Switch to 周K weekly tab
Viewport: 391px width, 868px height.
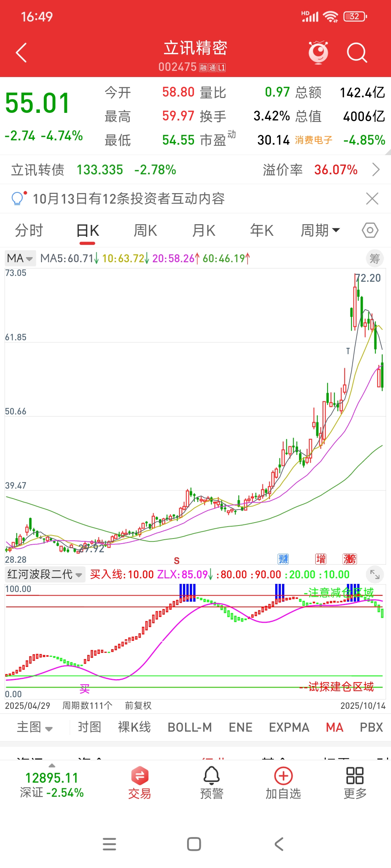point(145,230)
